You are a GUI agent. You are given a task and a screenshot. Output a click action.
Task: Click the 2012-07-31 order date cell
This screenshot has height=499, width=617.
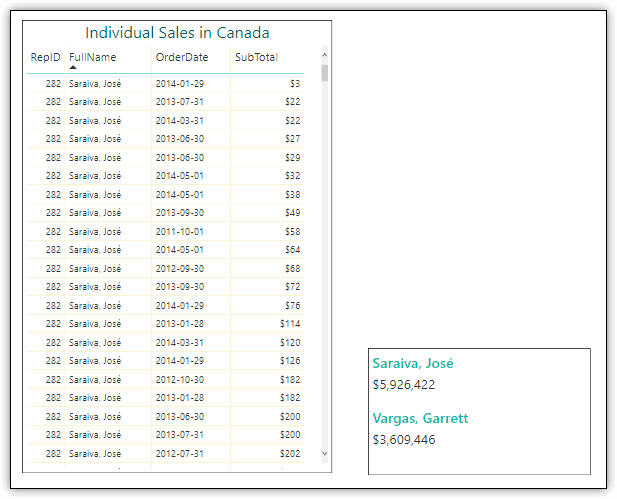[179, 453]
